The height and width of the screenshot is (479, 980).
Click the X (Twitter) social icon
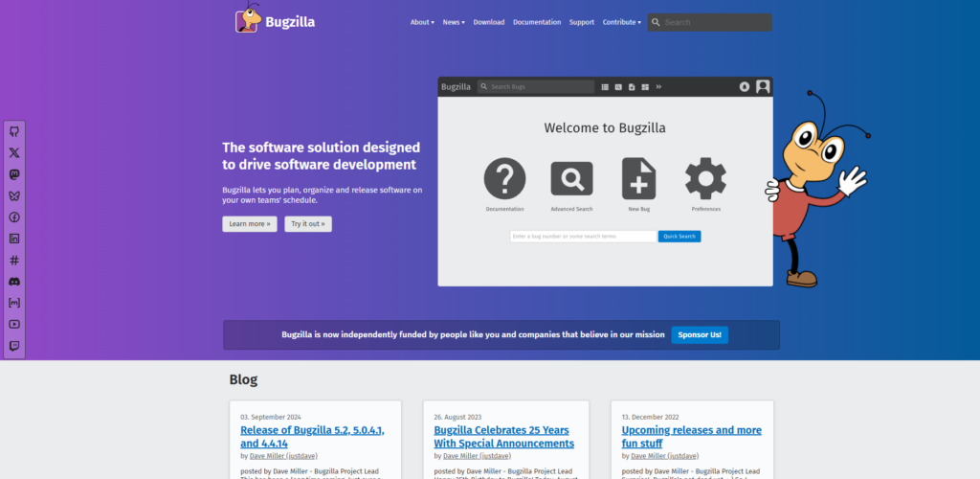[14, 152]
